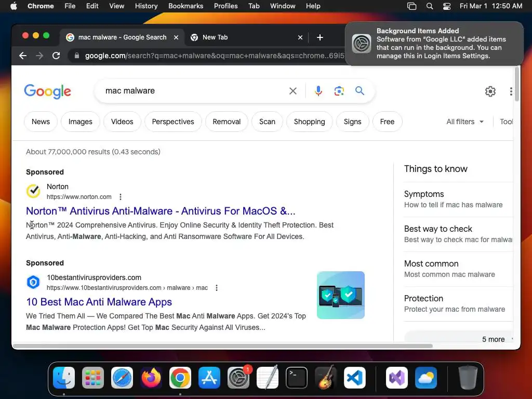Viewport: 532px width, 399px height.
Task: Open 10bestantivirusproviders ad options menu
Action: 217,288
